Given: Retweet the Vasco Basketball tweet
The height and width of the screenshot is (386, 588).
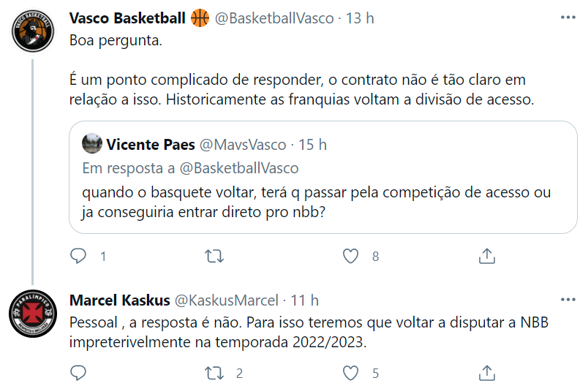Looking at the screenshot, I should click(x=214, y=256).
